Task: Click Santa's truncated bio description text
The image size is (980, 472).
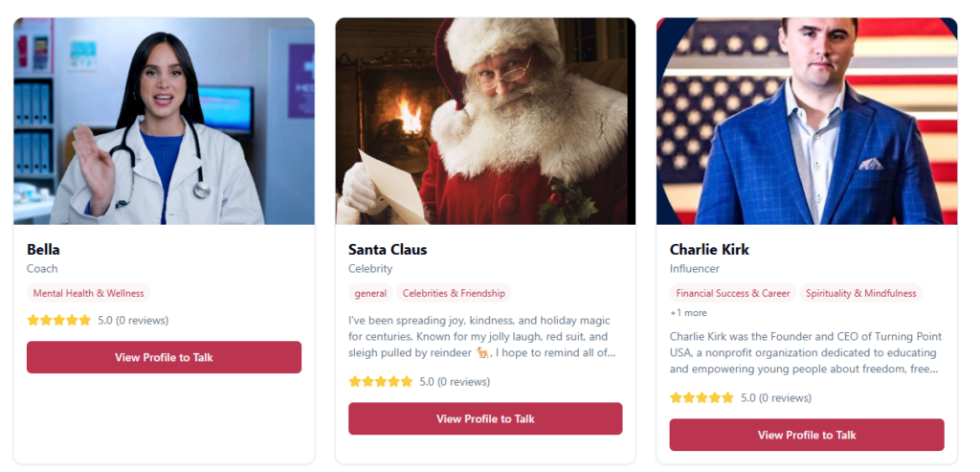Action: pos(479,336)
